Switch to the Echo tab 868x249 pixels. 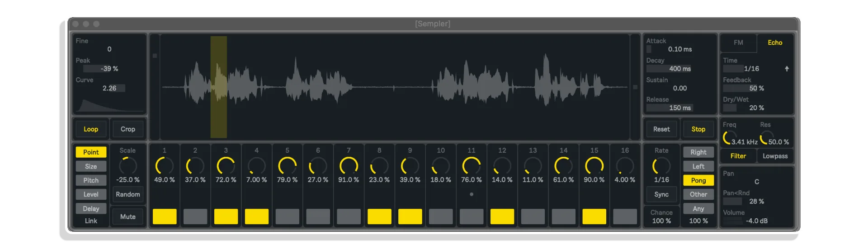point(775,42)
